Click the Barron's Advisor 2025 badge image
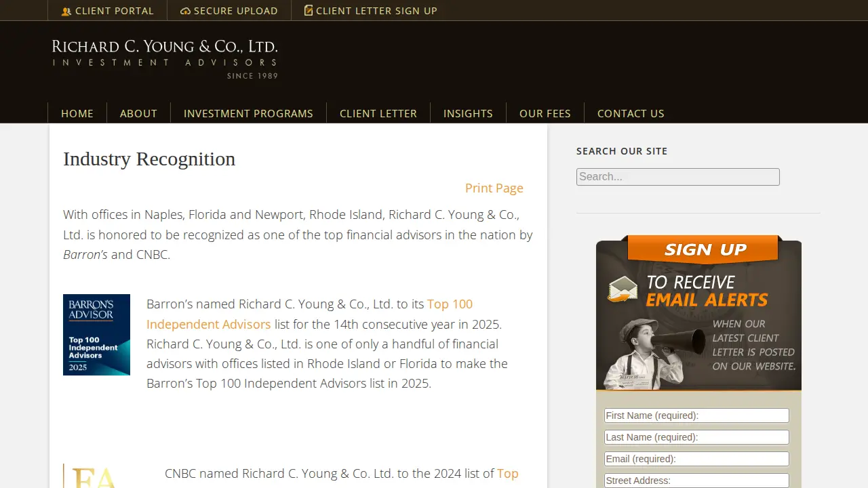868x488 pixels. point(96,335)
